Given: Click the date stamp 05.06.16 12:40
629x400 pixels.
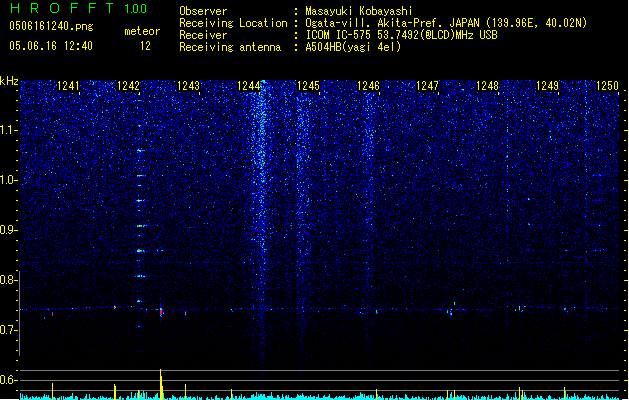Looking at the screenshot, I should click(51, 46).
